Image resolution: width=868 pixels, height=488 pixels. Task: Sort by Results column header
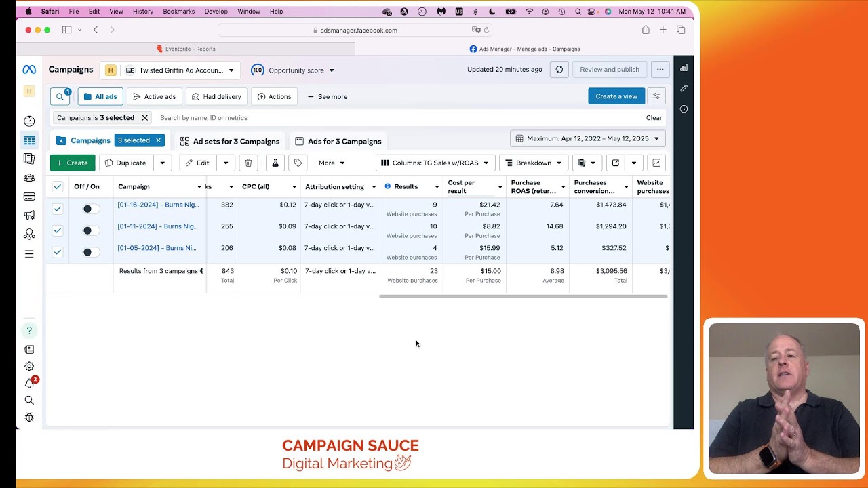406,187
